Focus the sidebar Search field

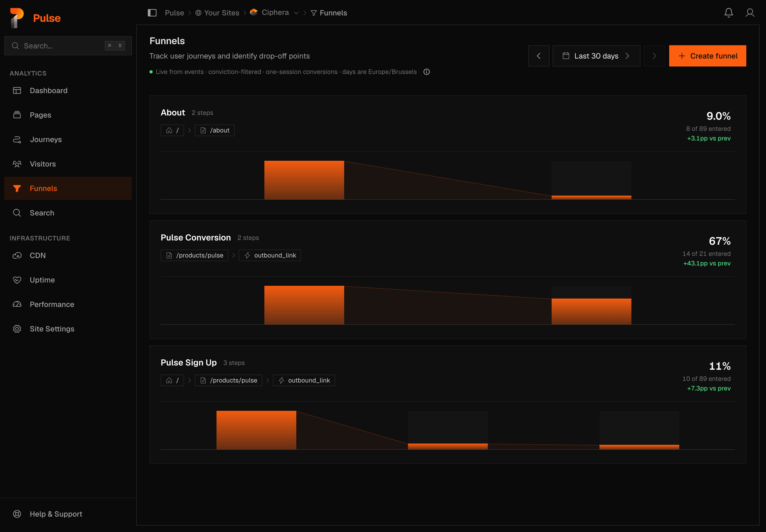coord(68,46)
